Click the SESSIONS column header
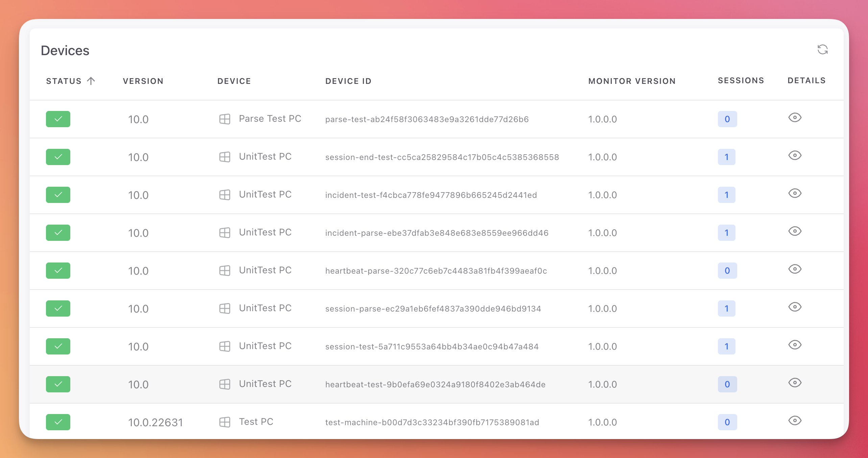 [x=741, y=80]
